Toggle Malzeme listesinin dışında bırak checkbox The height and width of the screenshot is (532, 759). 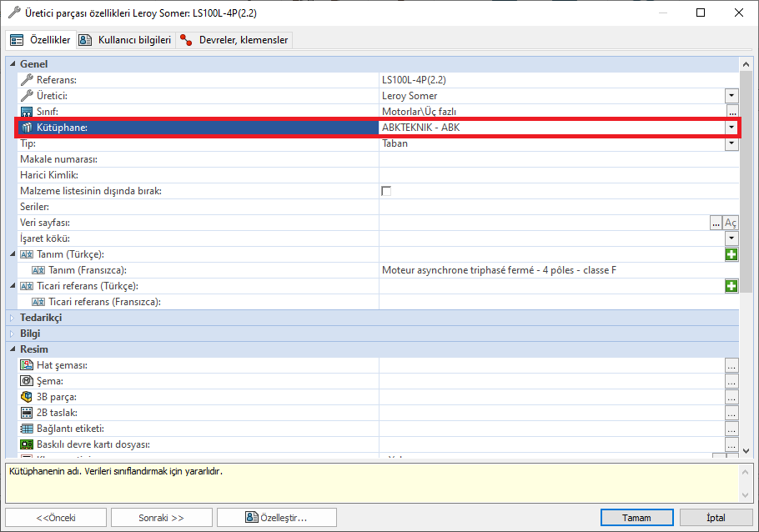click(386, 191)
